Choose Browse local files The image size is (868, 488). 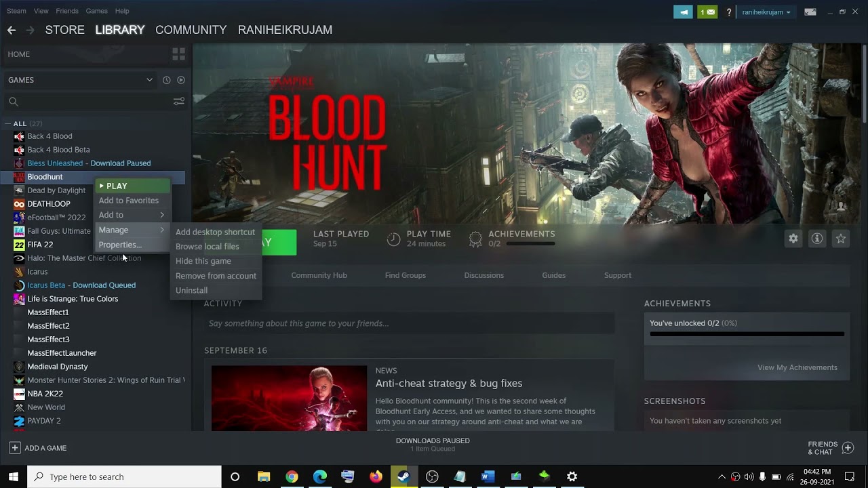coord(207,247)
